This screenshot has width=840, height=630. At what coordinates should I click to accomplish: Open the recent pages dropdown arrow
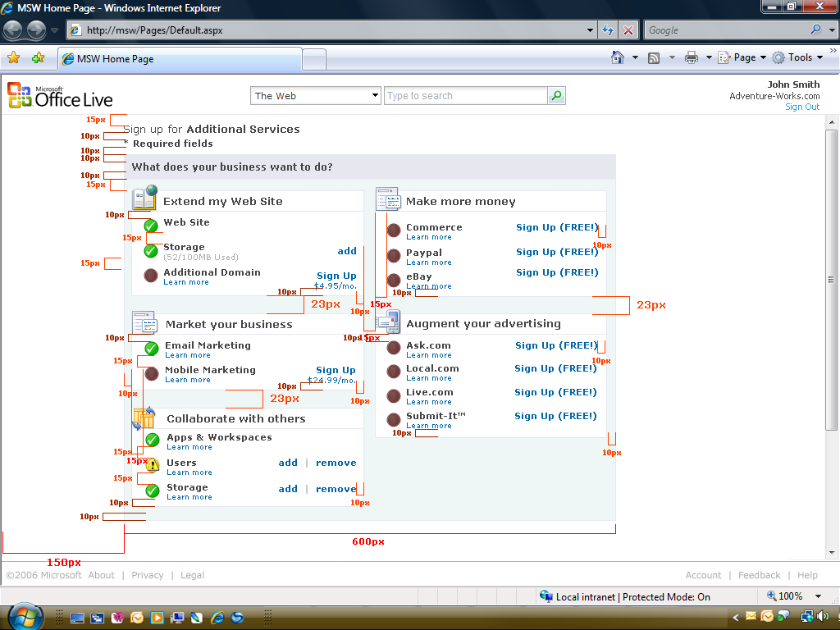(54, 30)
